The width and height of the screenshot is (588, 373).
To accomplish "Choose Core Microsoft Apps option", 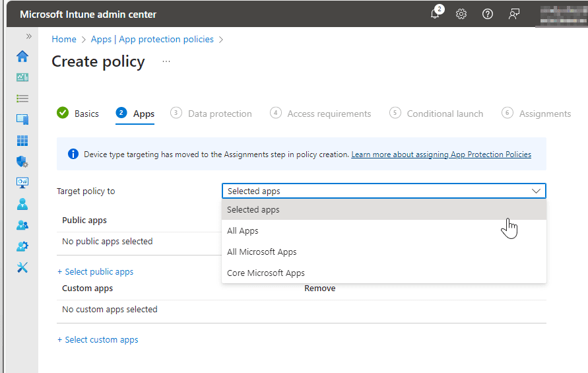I will [x=265, y=273].
